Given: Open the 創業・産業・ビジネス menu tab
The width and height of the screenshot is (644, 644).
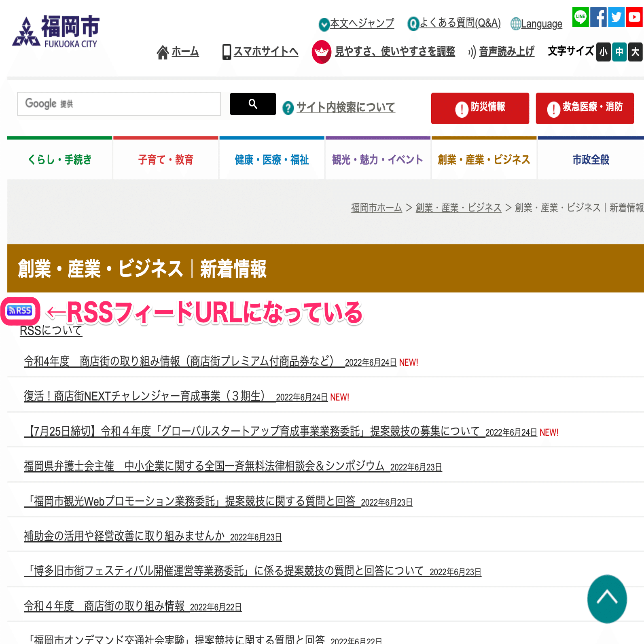Looking at the screenshot, I should click(484, 158).
